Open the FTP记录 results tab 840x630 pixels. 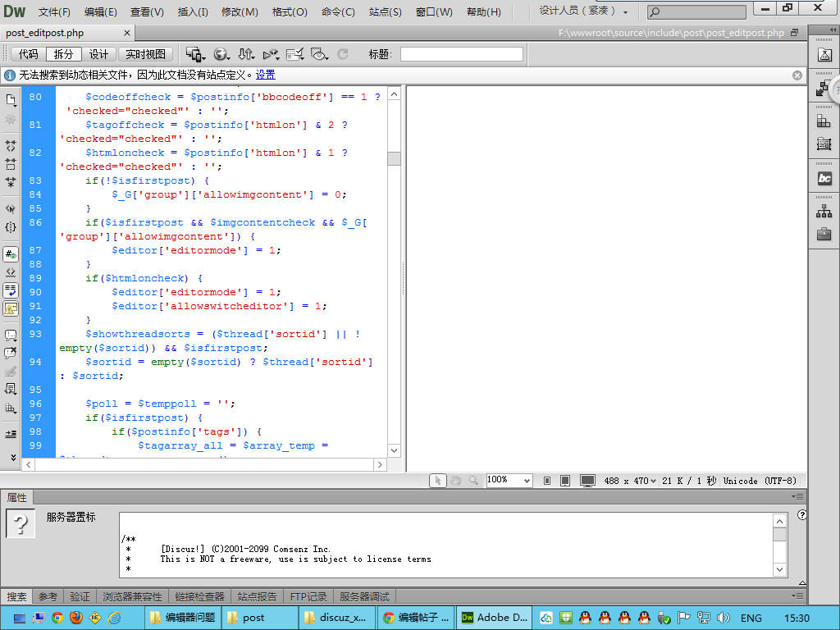308,596
